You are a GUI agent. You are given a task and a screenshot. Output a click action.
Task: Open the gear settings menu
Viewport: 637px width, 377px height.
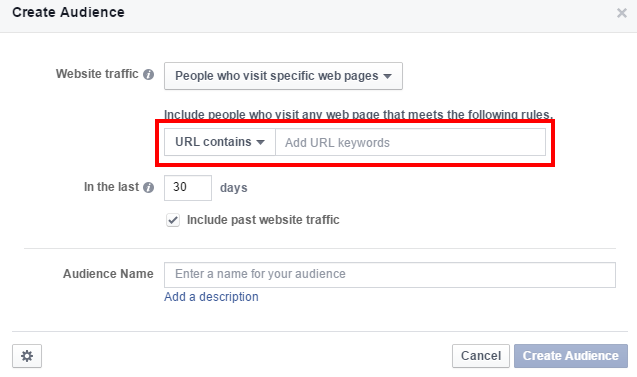(27, 356)
